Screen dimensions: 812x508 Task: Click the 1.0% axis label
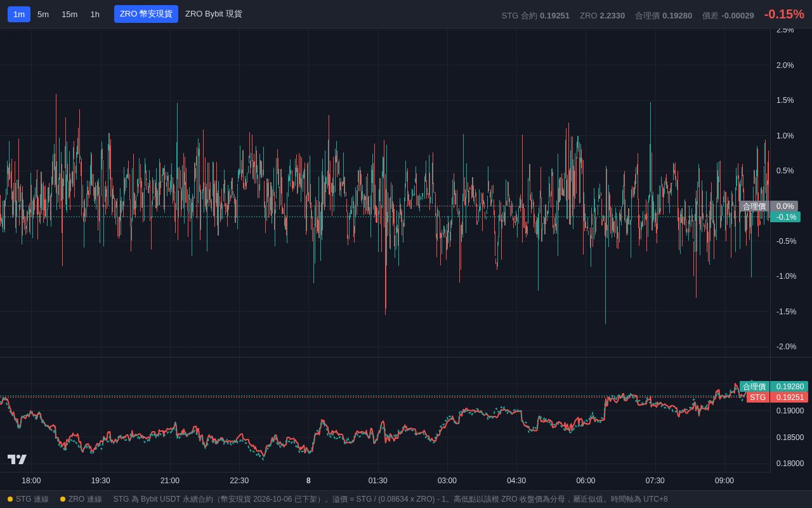[x=785, y=136]
